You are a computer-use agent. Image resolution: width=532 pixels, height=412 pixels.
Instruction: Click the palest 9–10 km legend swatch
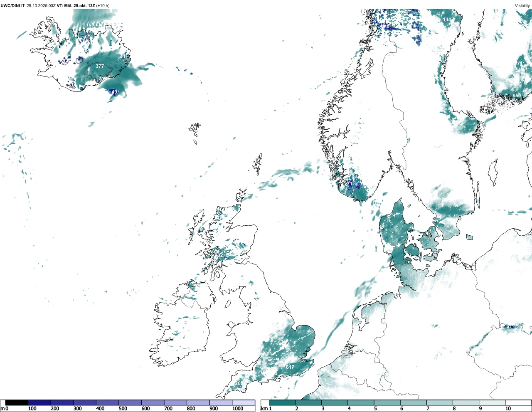[x=492, y=402]
